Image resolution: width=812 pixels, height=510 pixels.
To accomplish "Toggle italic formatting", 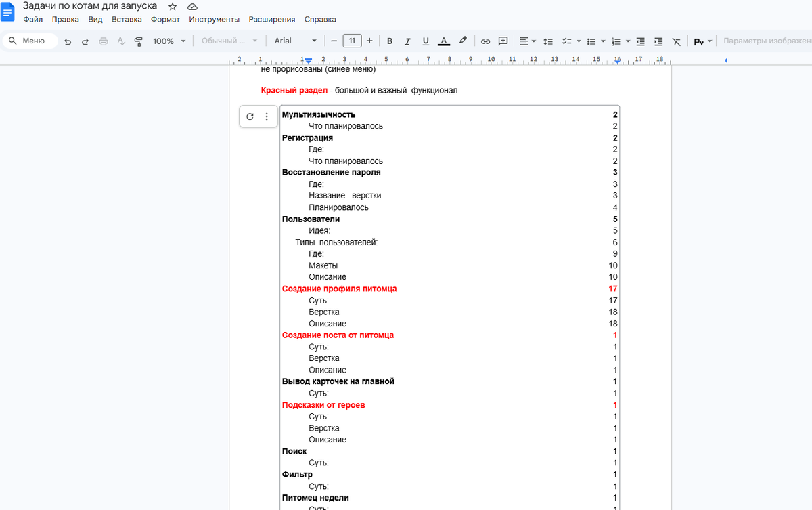I will pos(407,41).
